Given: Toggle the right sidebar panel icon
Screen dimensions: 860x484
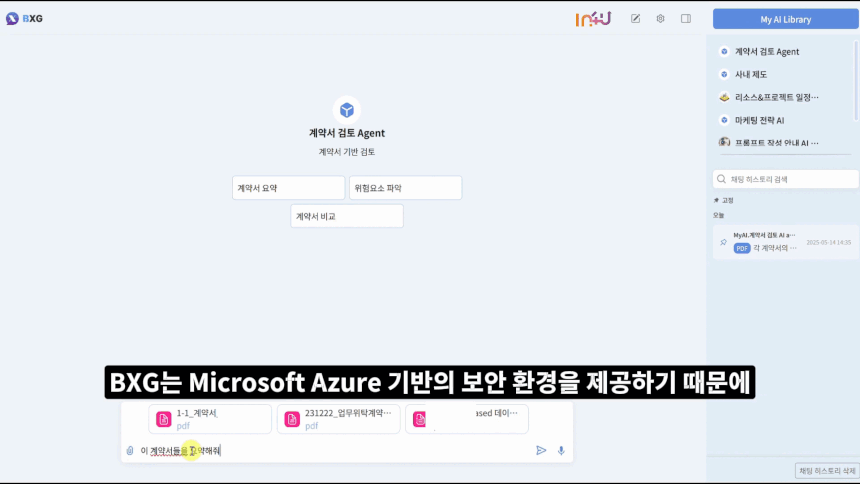Looking at the screenshot, I should pos(686,19).
